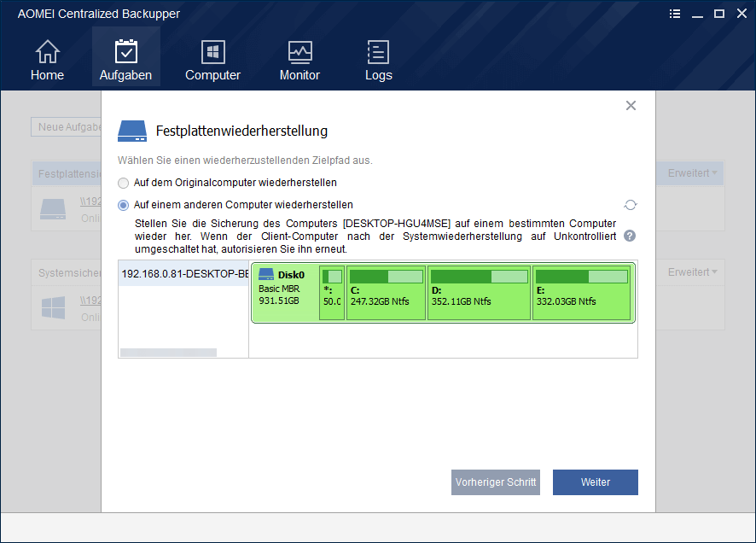Click the Vorheriger Schritt button
756x543 pixels.
click(x=496, y=482)
